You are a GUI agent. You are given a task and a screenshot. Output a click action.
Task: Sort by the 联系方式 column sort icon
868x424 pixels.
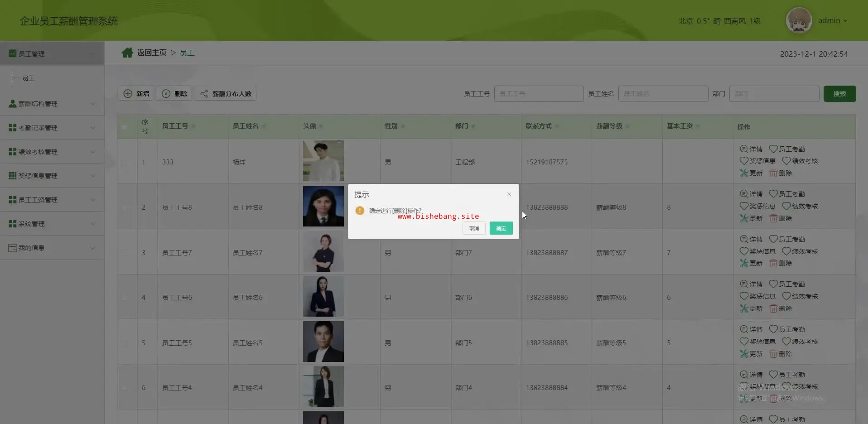point(557,126)
